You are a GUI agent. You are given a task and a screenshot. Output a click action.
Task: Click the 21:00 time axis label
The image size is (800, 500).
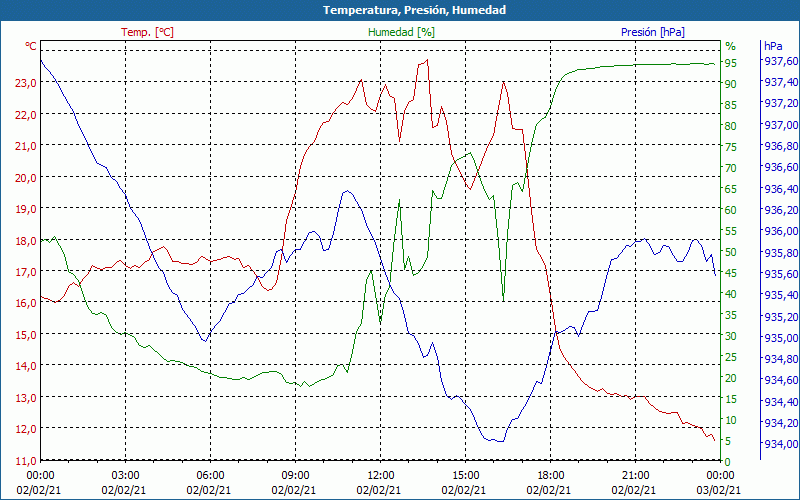coord(635,476)
